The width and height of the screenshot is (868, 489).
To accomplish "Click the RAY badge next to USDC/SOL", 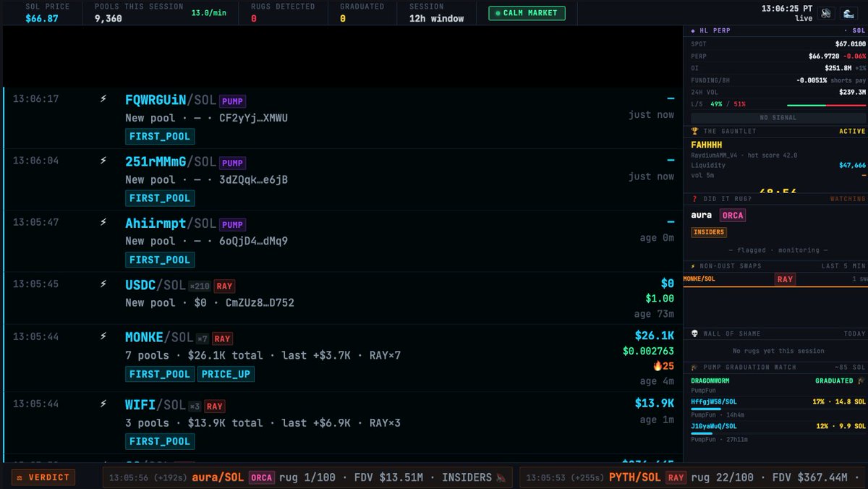I will coord(224,286).
